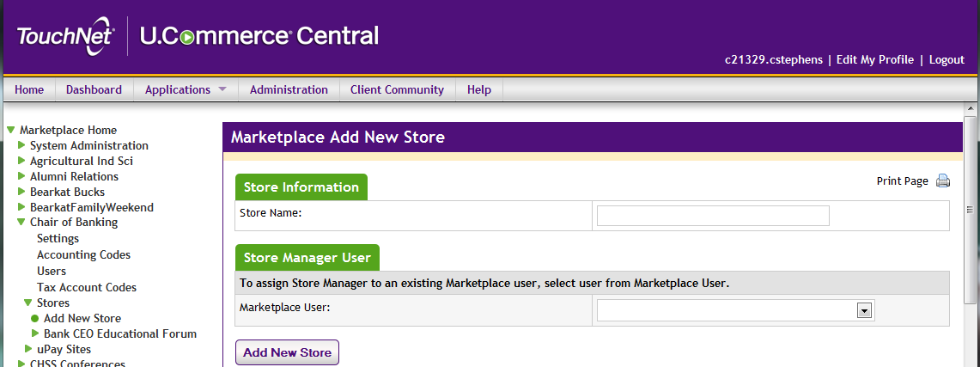Expand the Alumni Relations arrow
This screenshot has height=367, width=980.
21,176
